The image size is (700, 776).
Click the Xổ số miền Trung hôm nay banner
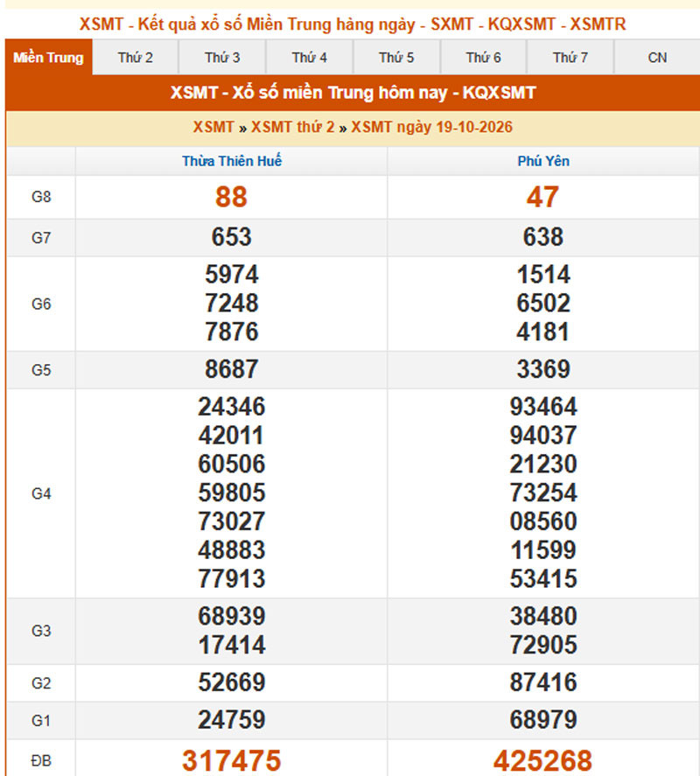pyautogui.click(x=353, y=93)
